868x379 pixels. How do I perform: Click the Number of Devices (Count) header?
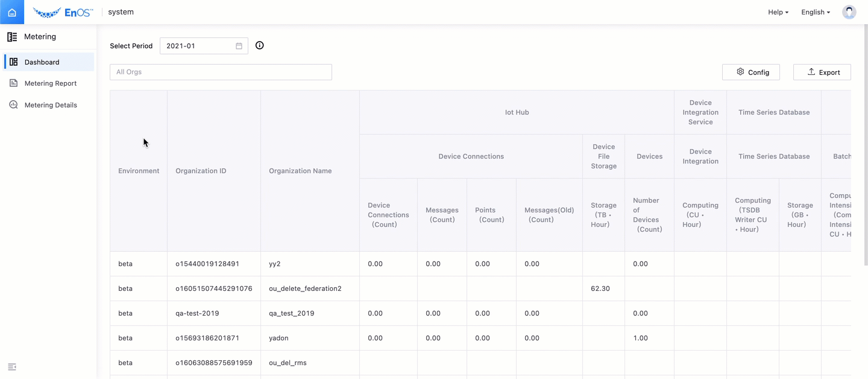pos(649,215)
